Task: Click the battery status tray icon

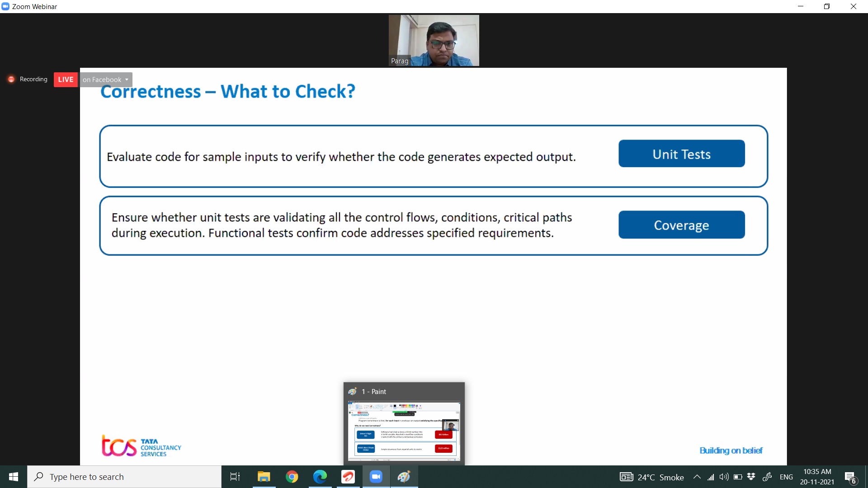Action: 738,477
